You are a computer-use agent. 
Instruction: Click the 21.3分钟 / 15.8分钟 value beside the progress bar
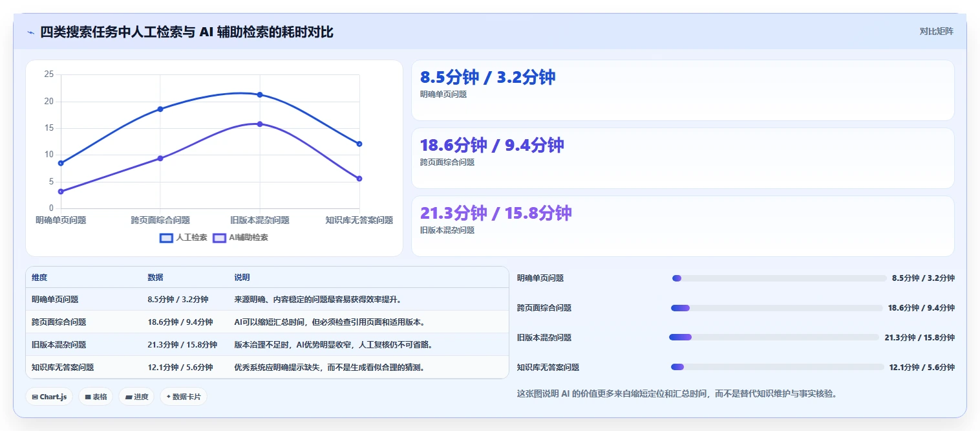click(920, 337)
